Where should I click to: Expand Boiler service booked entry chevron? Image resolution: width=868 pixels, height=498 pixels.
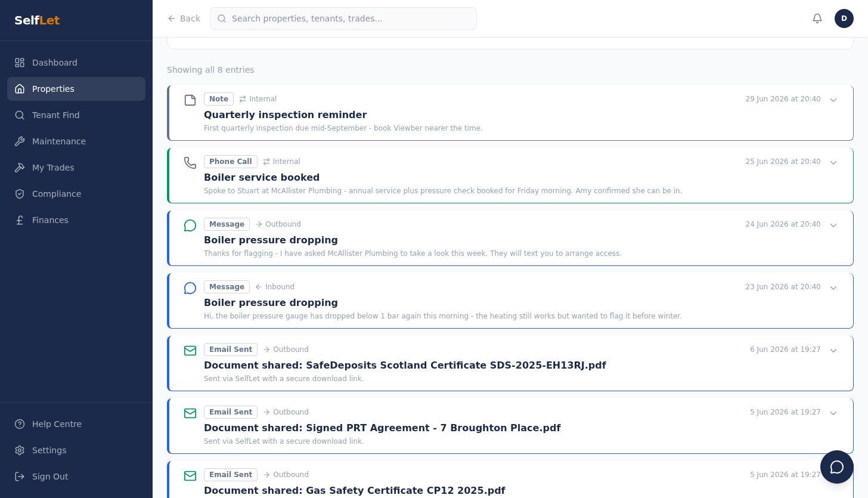pyautogui.click(x=833, y=163)
